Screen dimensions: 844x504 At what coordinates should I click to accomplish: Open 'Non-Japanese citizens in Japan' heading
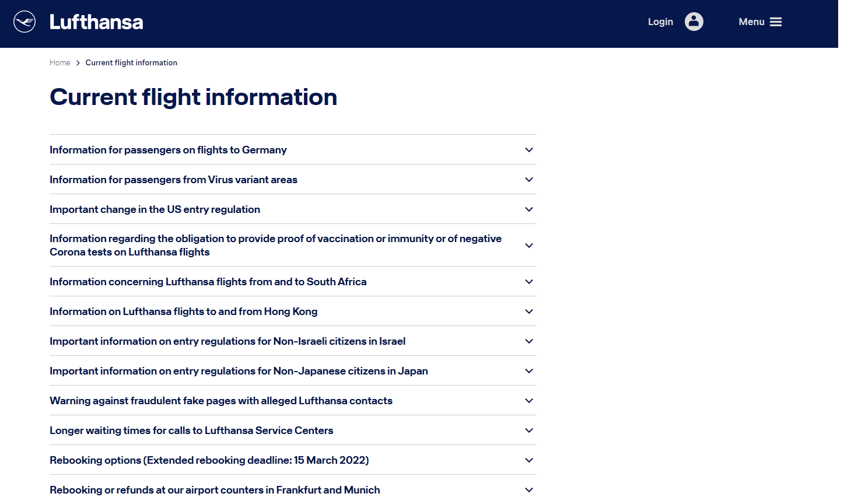[x=239, y=371]
